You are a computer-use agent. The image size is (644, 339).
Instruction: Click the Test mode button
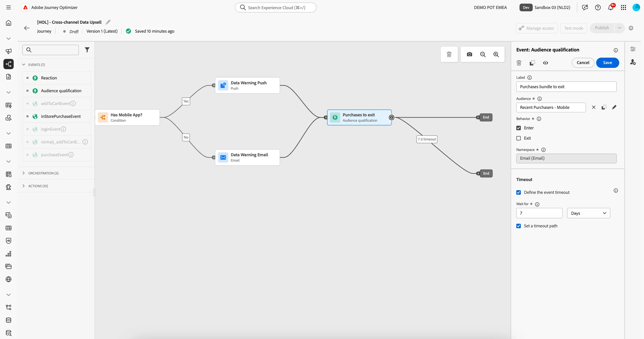click(574, 28)
